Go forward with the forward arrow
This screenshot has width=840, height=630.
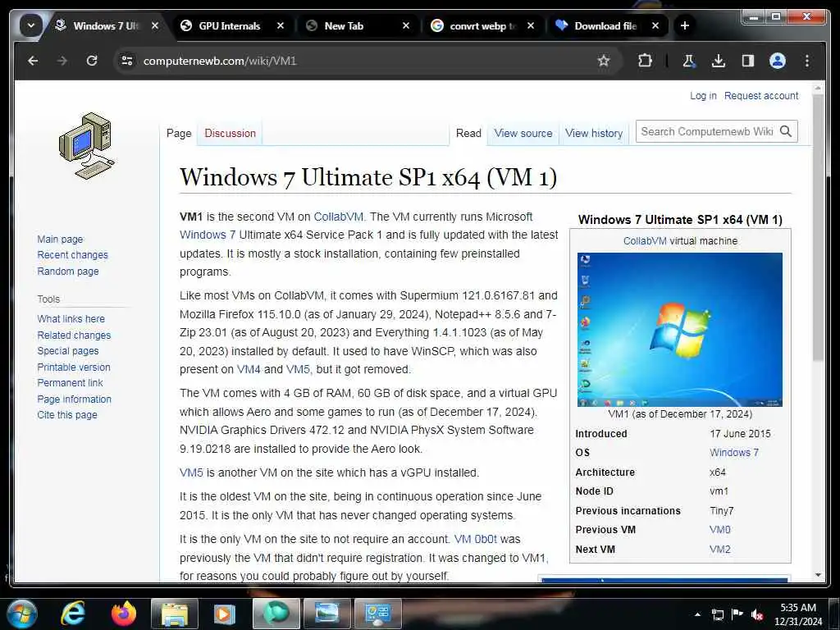point(62,61)
